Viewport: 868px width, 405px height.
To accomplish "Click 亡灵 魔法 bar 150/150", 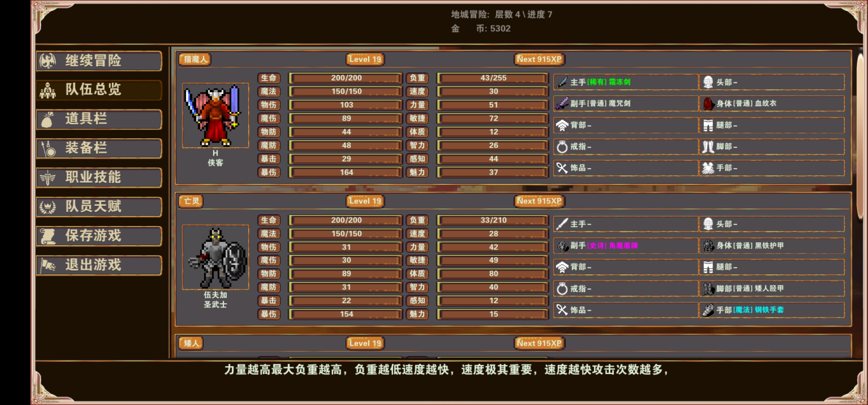I will 345,234.
